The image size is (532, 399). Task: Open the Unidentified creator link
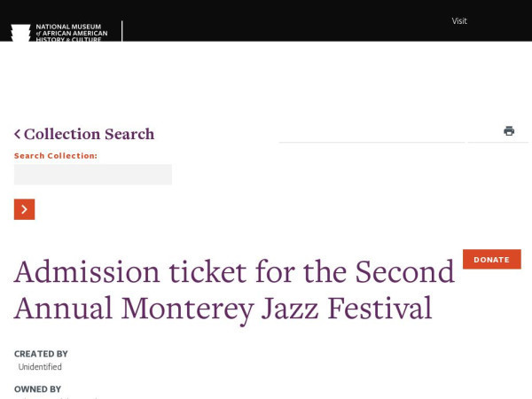tap(40, 367)
